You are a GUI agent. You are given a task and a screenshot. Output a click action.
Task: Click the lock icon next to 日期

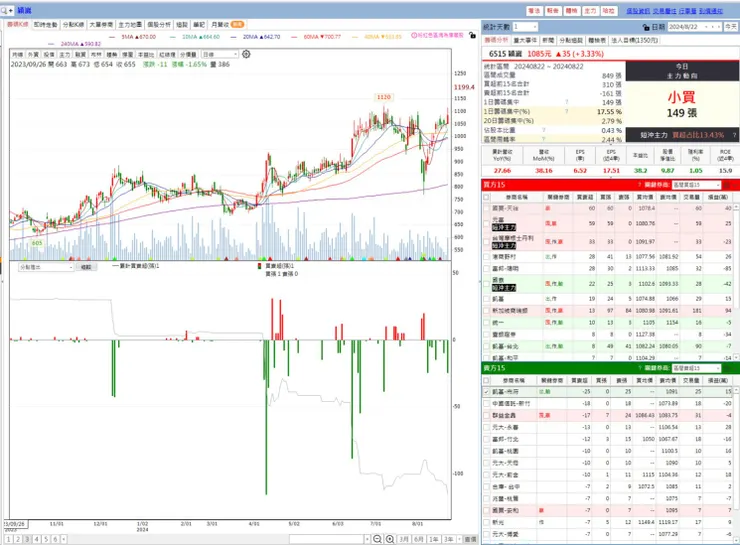tap(646, 27)
